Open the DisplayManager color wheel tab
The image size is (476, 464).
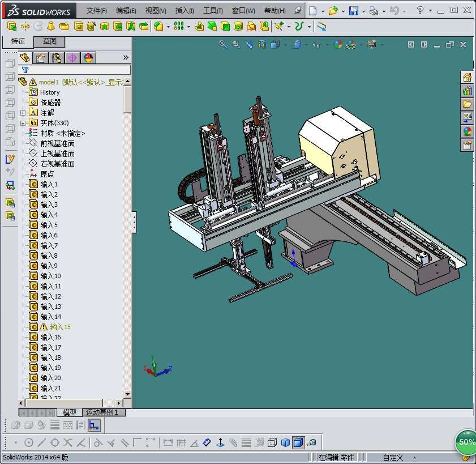[88, 57]
